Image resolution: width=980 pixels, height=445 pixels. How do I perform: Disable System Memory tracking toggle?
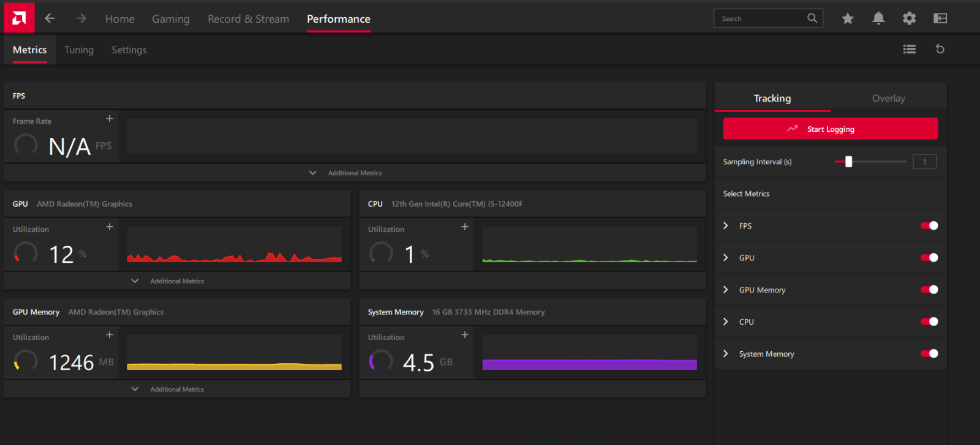(929, 354)
